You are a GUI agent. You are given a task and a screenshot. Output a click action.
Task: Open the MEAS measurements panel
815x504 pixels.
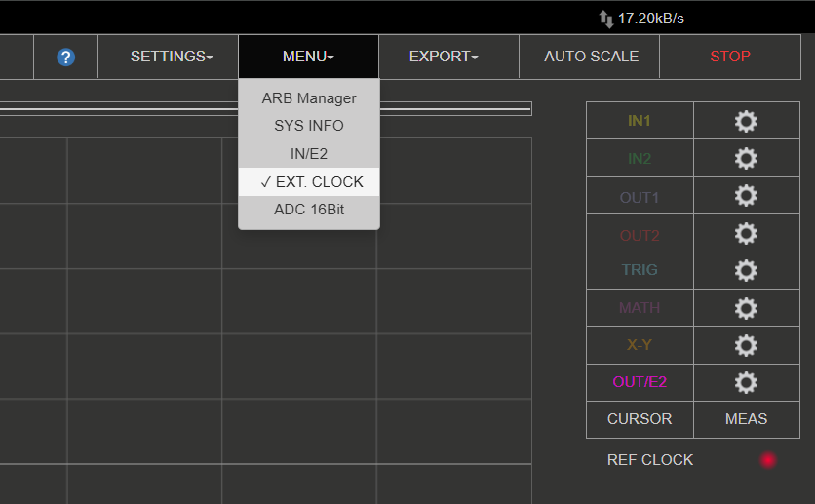coord(747,419)
